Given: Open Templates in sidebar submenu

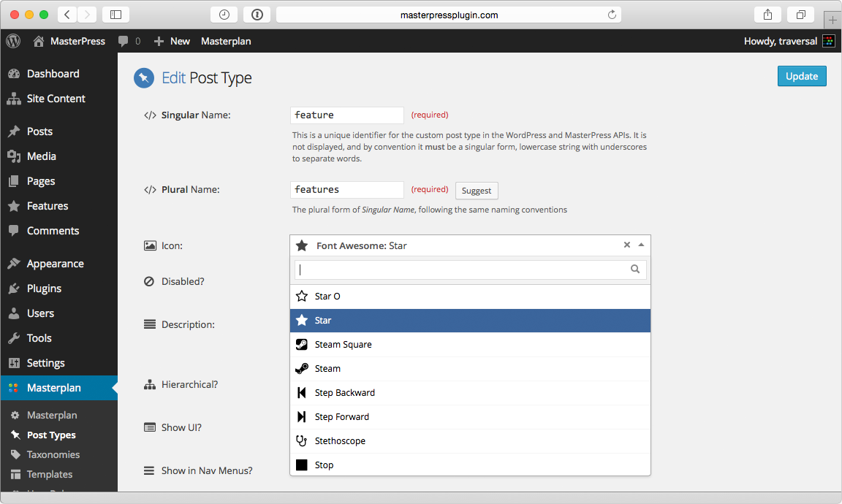Looking at the screenshot, I should click(x=50, y=475).
